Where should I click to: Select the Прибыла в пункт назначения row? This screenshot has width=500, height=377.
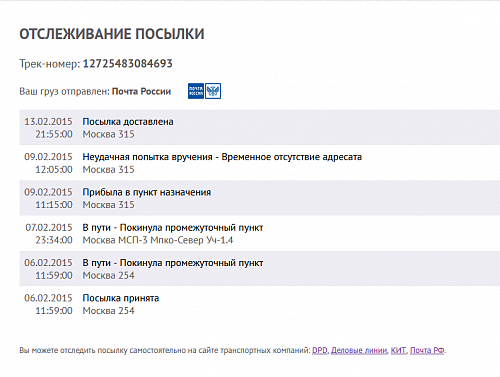[x=260, y=198]
